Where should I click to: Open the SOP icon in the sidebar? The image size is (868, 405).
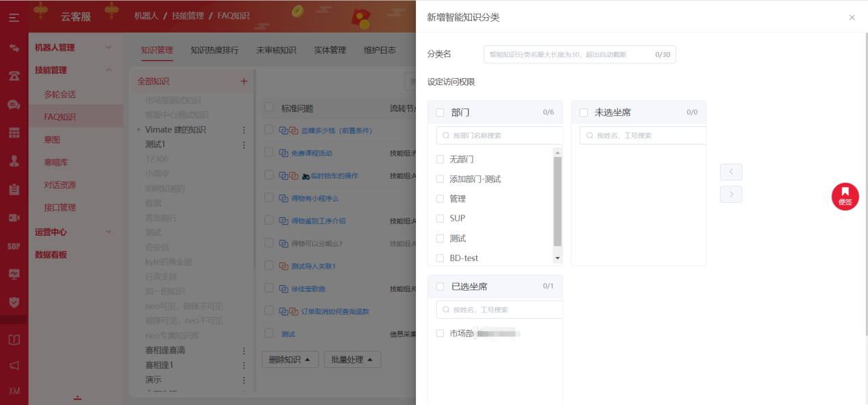click(x=14, y=246)
